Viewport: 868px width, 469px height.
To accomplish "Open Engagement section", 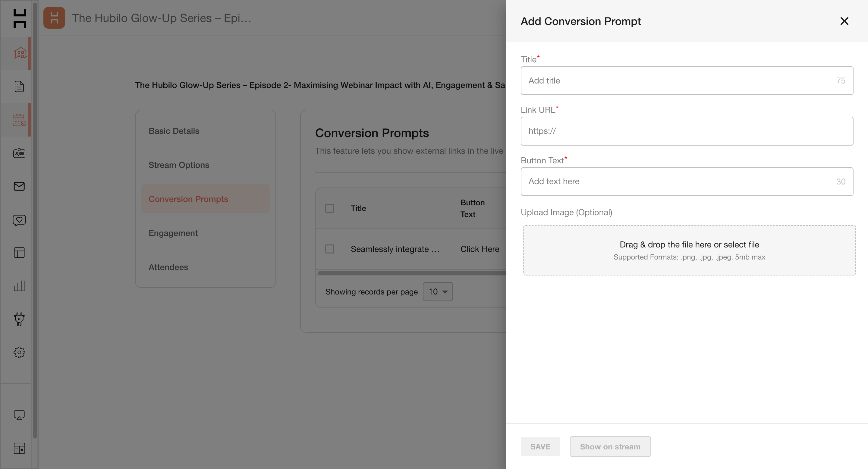I will click(x=206, y=233).
